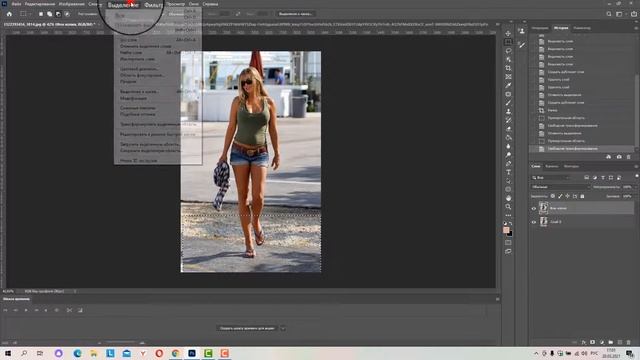Click foreground color swatch
This screenshot has height=360, width=640.
(506, 230)
